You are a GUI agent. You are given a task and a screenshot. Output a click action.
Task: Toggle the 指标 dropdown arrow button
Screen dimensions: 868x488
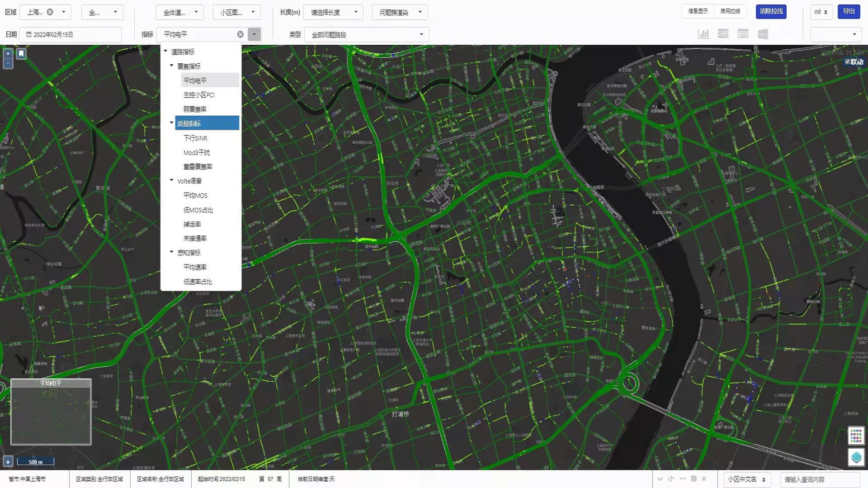(255, 34)
